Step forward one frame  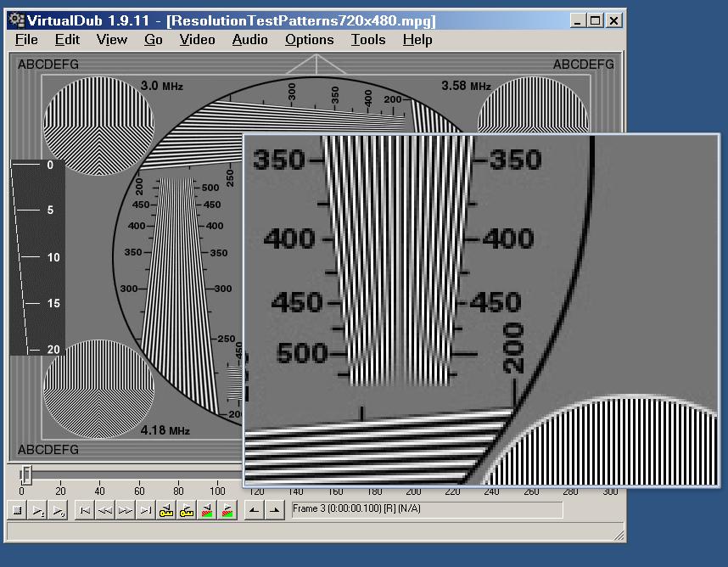125,510
